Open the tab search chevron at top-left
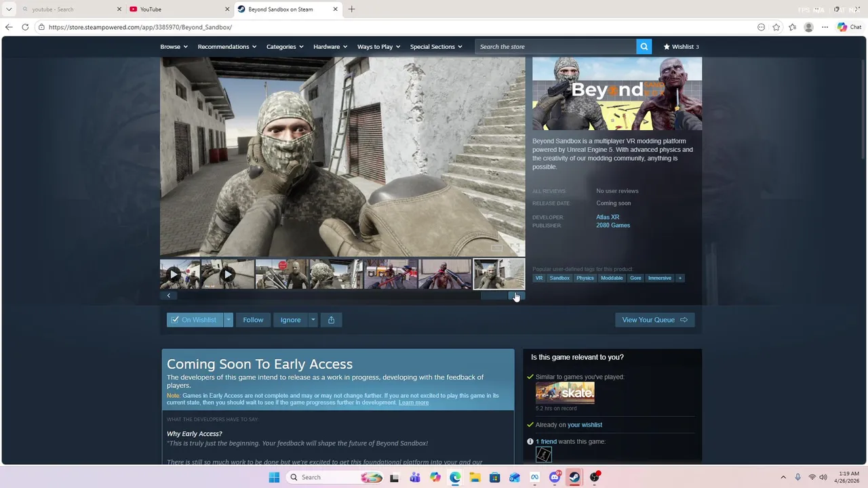 tap(9, 9)
